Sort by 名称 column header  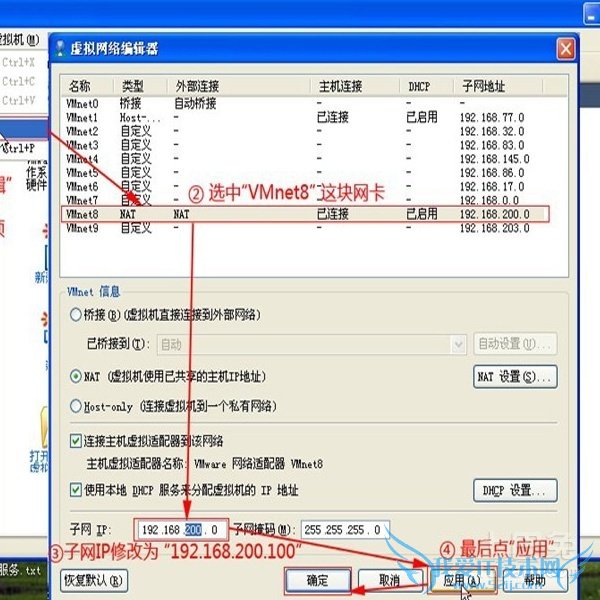click(87, 86)
